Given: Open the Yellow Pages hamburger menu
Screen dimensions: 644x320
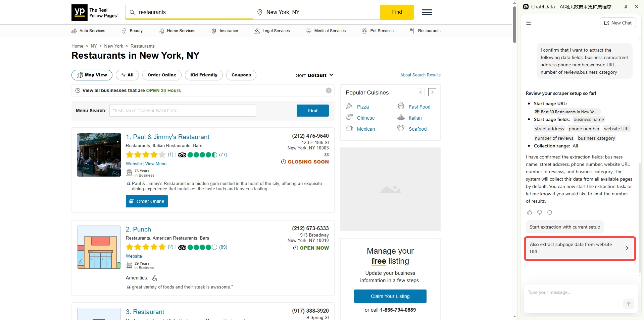Looking at the screenshot, I should [x=427, y=12].
